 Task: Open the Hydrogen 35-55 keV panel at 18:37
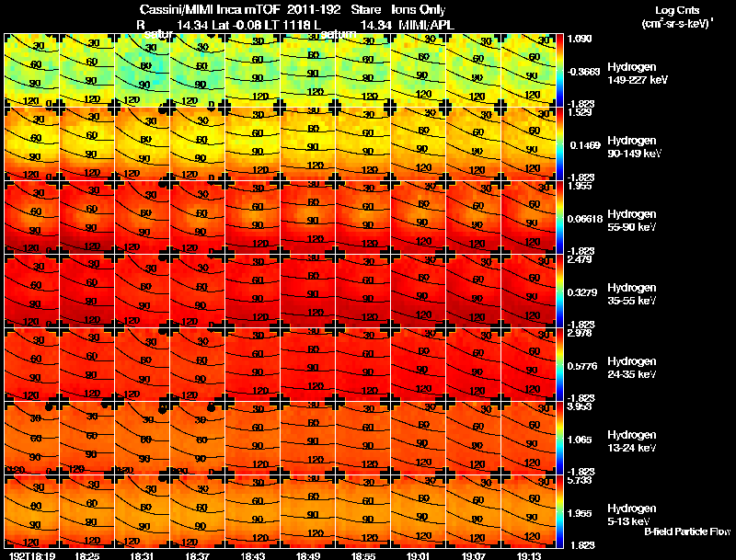click(198, 291)
